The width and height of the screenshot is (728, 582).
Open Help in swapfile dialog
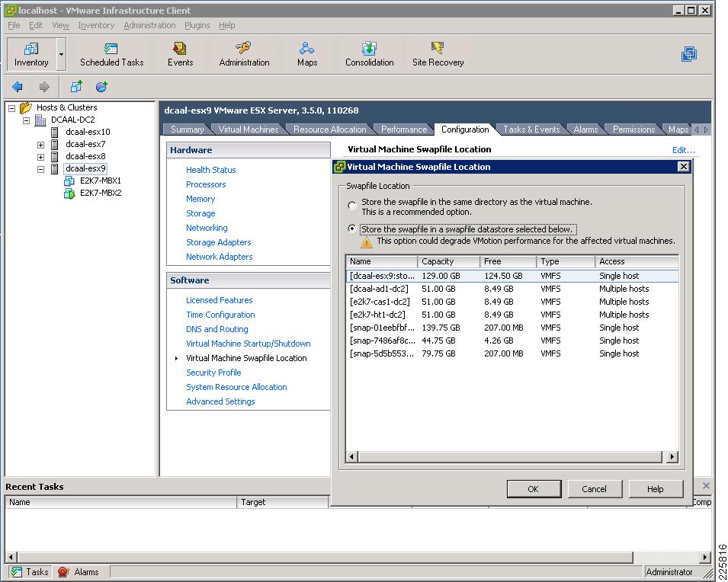(x=656, y=489)
